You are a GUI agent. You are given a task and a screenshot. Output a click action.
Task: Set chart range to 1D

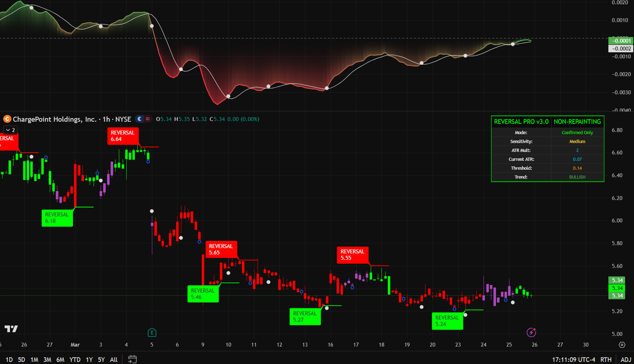[9, 359]
